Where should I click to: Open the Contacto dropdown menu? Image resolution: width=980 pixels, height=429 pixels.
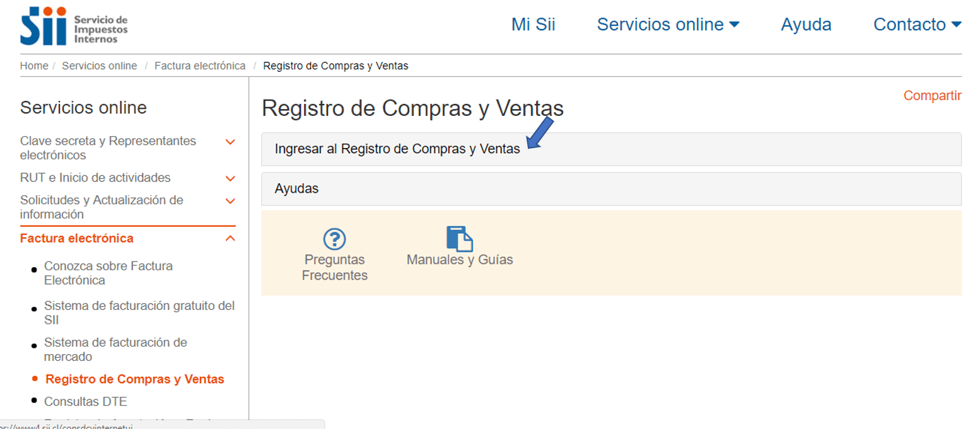(x=918, y=25)
